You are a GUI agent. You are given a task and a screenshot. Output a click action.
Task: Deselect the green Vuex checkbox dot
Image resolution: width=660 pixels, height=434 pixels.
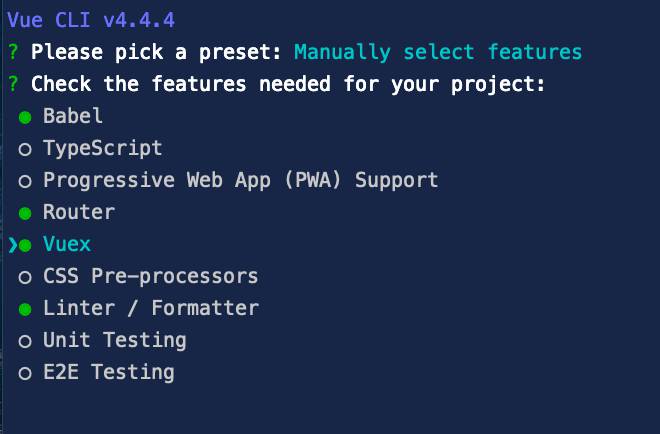(25, 245)
